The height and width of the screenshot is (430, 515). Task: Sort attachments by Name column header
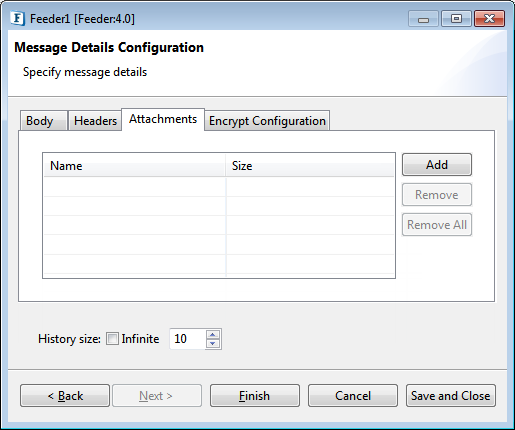click(x=135, y=166)
